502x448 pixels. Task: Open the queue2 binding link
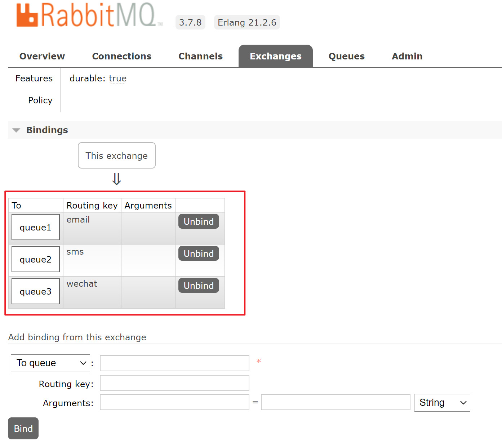[35, 259]
